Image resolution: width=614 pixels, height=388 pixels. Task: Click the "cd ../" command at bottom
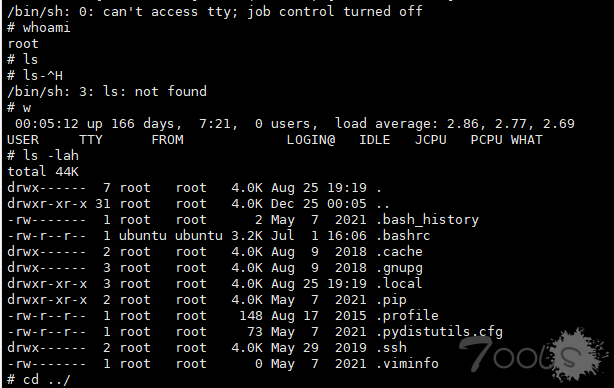47,380
